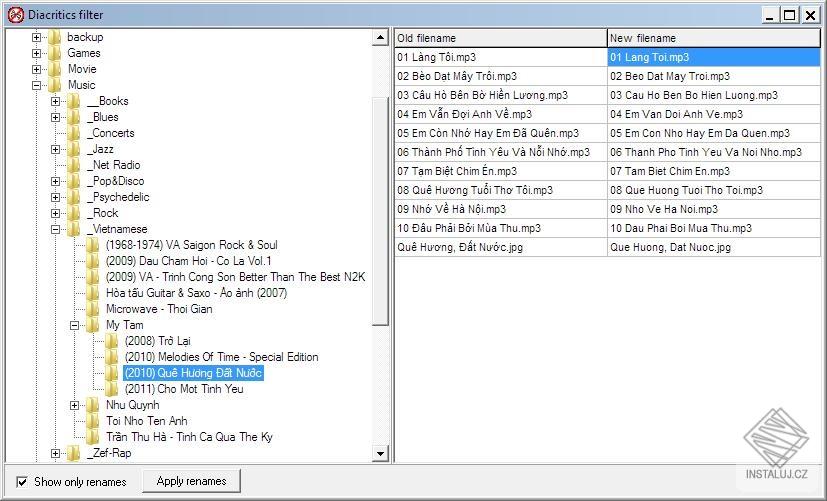The height and width of the screenshot is (501, 827).
Task: Click the My Tam folder icon
Action: 93,325
